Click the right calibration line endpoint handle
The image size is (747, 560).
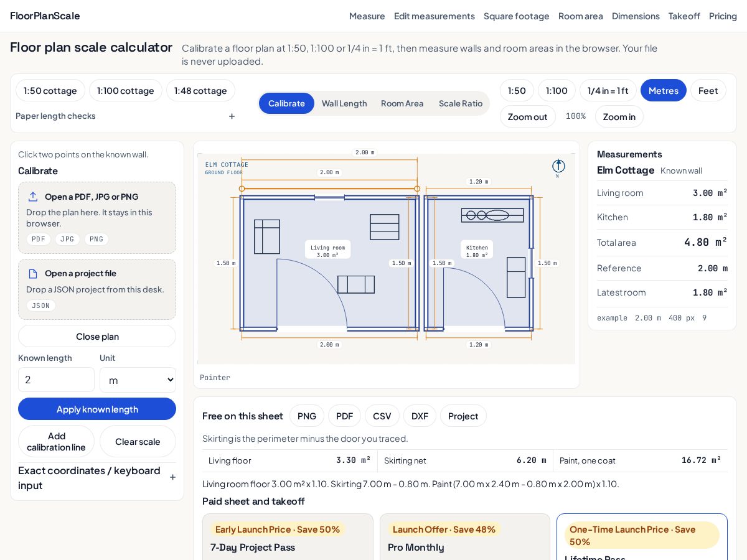pos(417,189)
